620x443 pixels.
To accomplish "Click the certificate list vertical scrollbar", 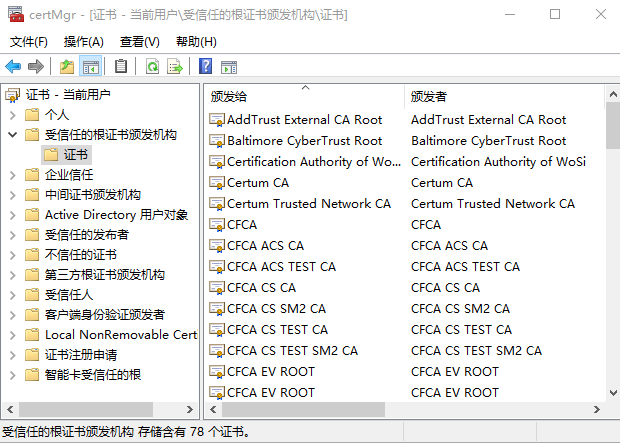I will pyautogui.click(x=612, y=250).
